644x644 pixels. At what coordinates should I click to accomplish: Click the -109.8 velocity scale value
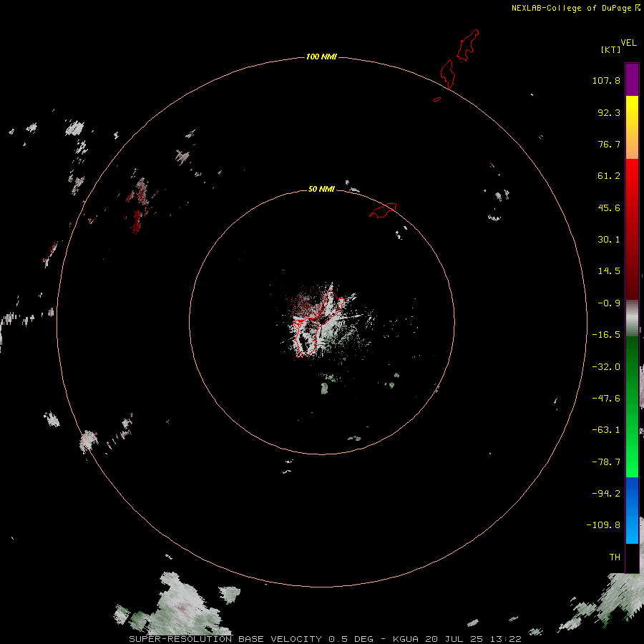(x=603, y=525)
